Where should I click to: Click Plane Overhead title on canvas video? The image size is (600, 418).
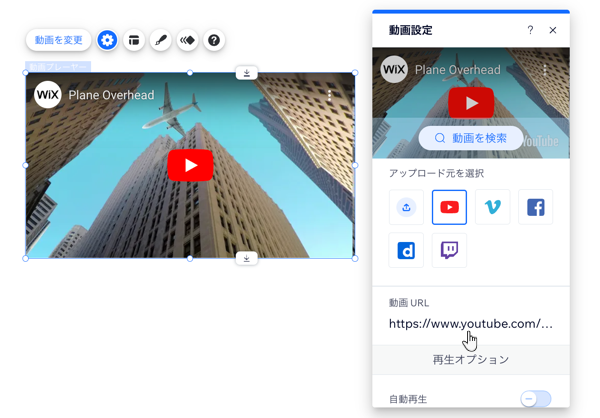point(111,95)
